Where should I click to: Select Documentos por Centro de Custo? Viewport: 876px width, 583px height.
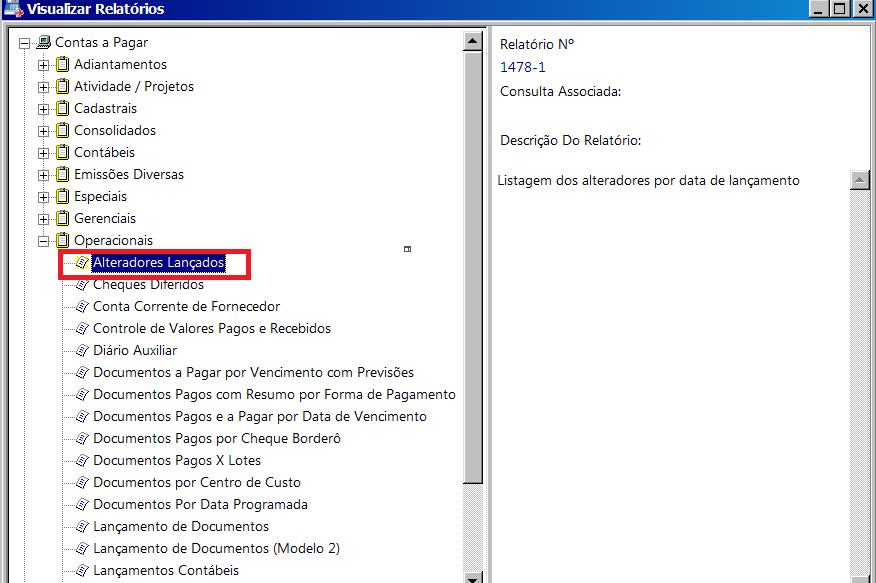197,482
